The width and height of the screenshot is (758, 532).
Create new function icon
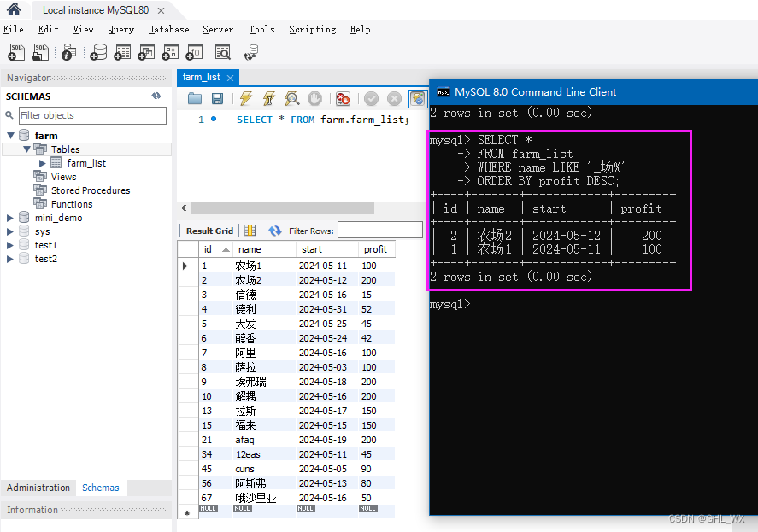pos(194,52)
